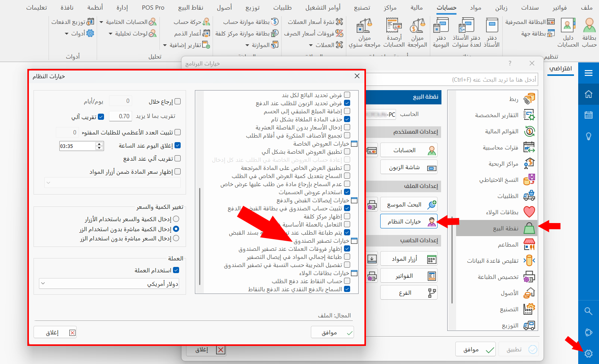Toggle فرض تحديد الزبون للطلب عند الدفع
Viewport: 599px width, 364px height.
coord(347,103)
